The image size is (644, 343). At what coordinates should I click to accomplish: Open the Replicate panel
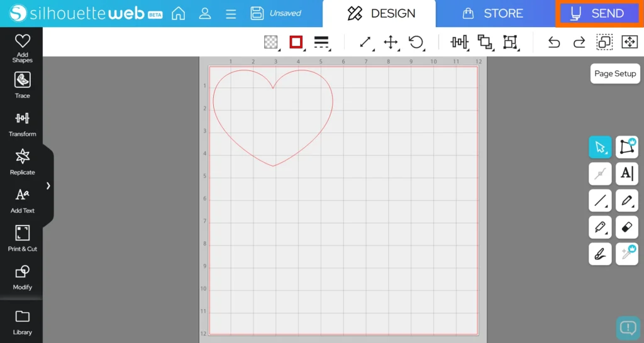23,161
